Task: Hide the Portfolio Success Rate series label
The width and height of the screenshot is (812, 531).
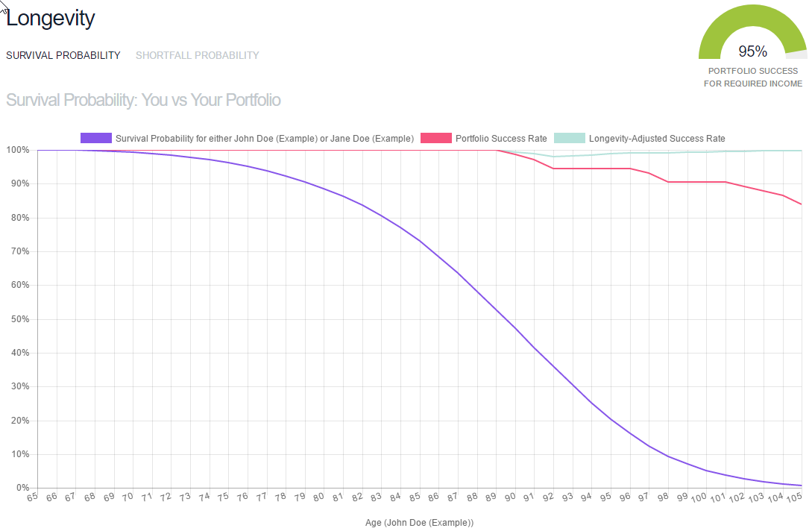Action: [501, 138]
